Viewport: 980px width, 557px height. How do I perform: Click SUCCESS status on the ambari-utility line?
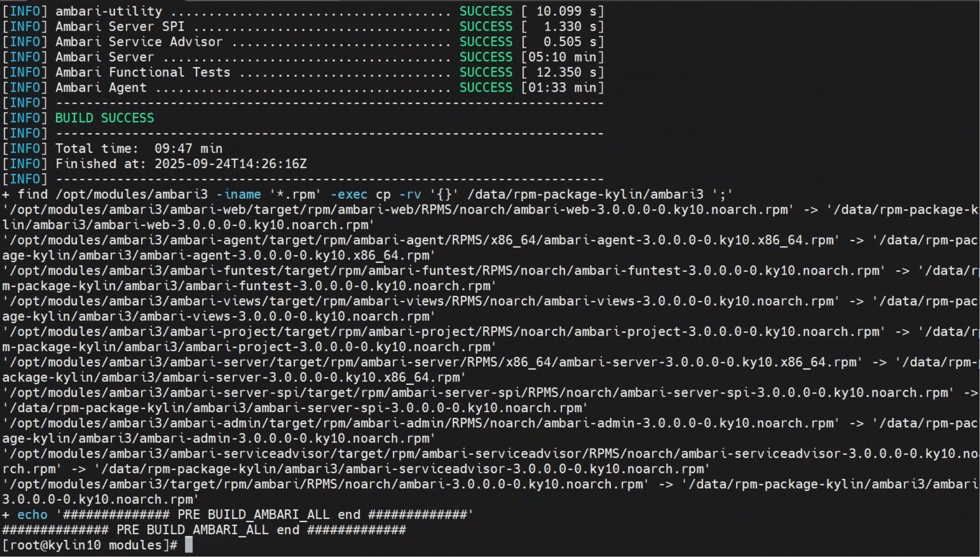486,11
